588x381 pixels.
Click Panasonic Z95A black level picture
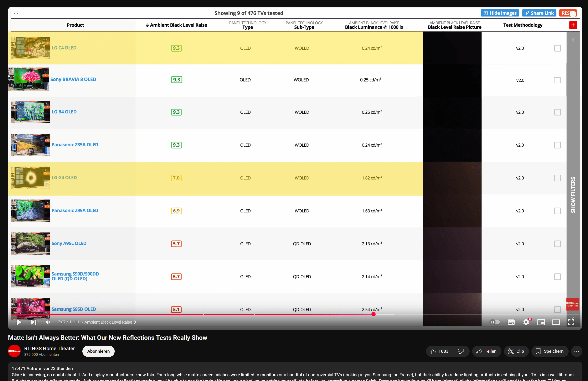(452, 211)
